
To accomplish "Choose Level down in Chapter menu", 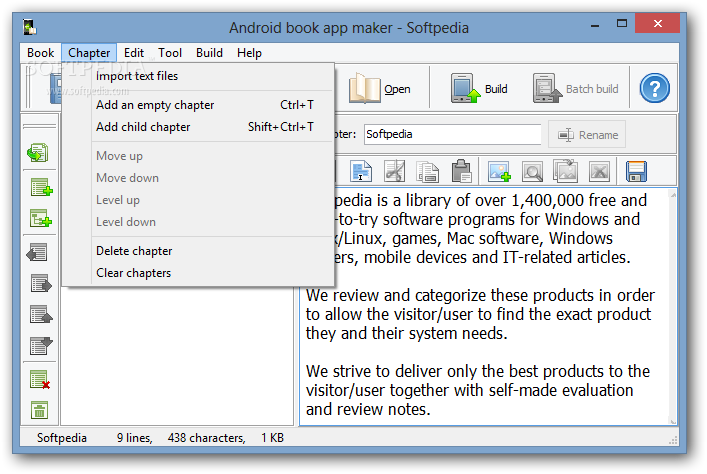I will (198, 222).
